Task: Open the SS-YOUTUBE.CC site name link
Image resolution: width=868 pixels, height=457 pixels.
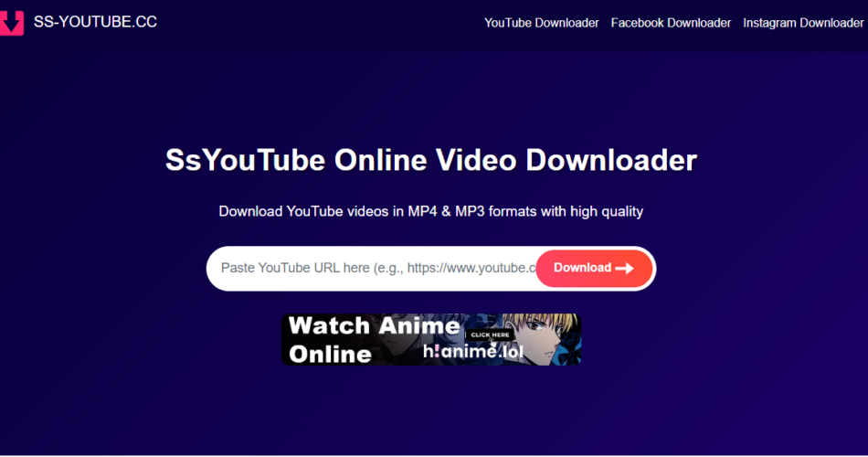Action: [x=95, y=22]
